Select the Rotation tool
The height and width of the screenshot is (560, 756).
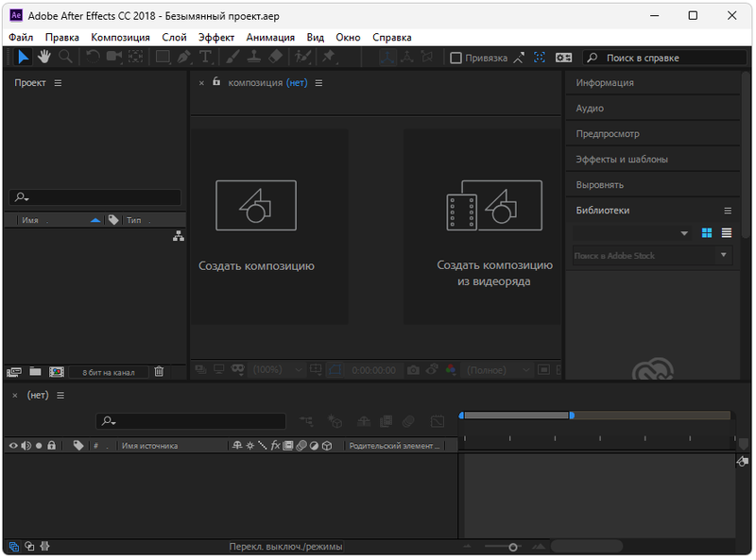pos(93,57)
